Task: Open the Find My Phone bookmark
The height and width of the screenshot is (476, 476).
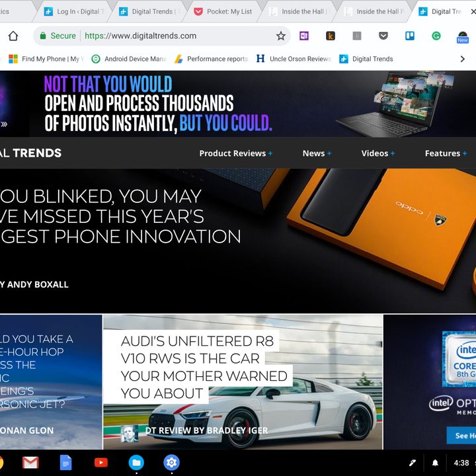Action: click(x=46, y=59)
